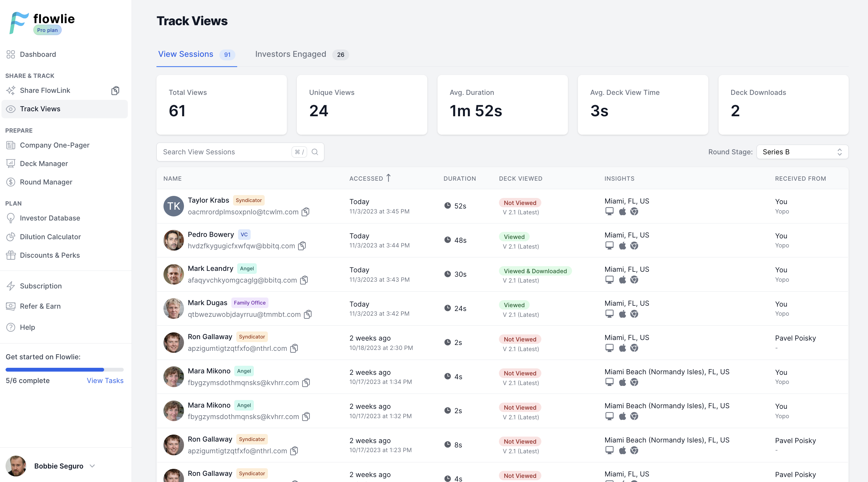Expand the Bobbie Seguro account menu
Viewport: 868px width, 482px height.
pyautogui.click(x=92, y=466)
